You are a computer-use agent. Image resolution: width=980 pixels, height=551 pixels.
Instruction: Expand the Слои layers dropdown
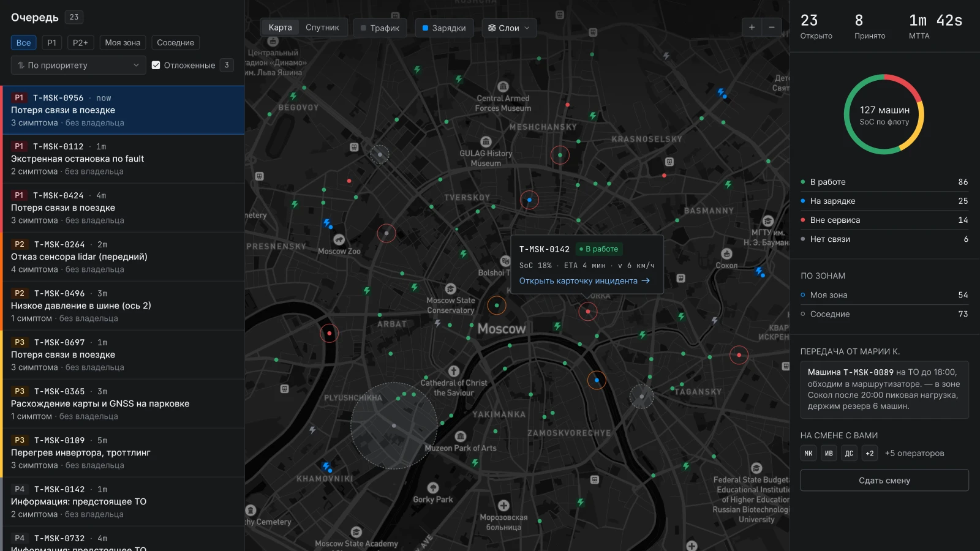[509, 28]
